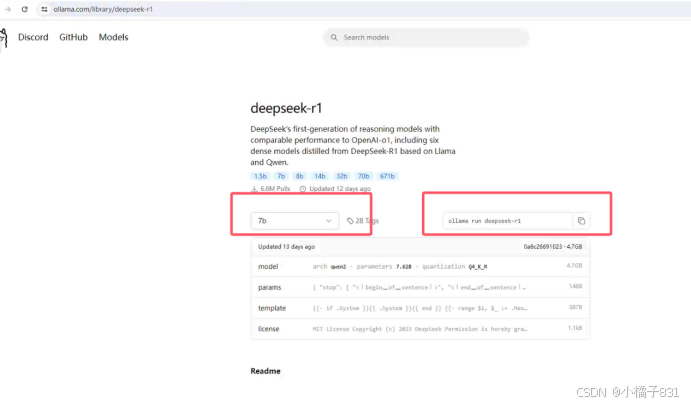This screenshot has width=691, height=406.
Task: Reload the page with refresh icon
Action: (x=25, y=9)
